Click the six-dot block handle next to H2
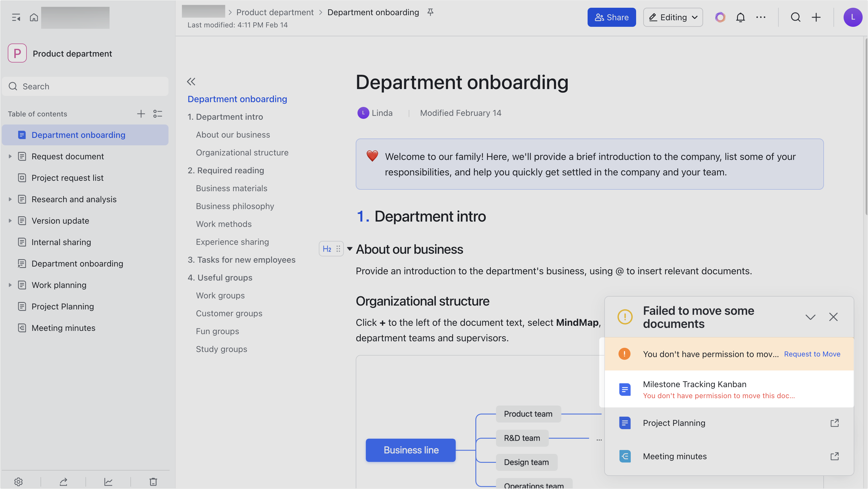Image resolution: width=868 pixels, height=489 pixels. click(338, 249)
